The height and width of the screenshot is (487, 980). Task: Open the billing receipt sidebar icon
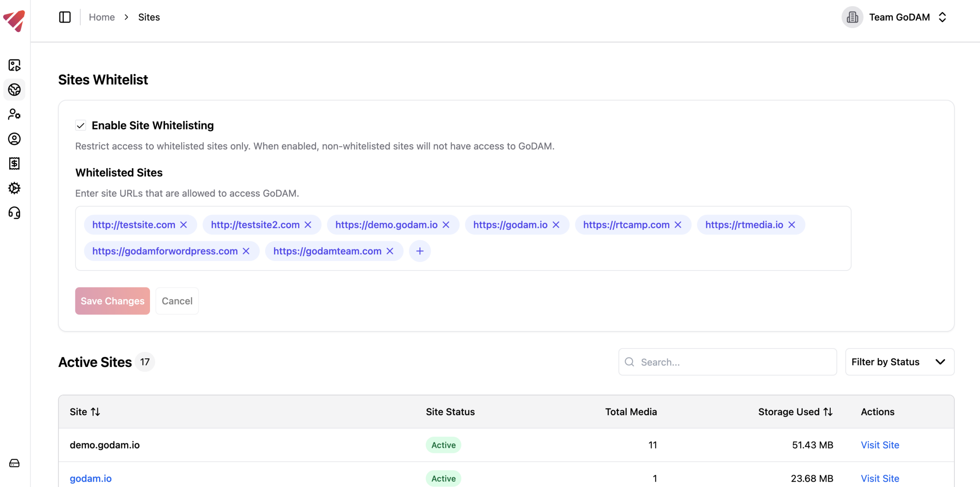14,164
